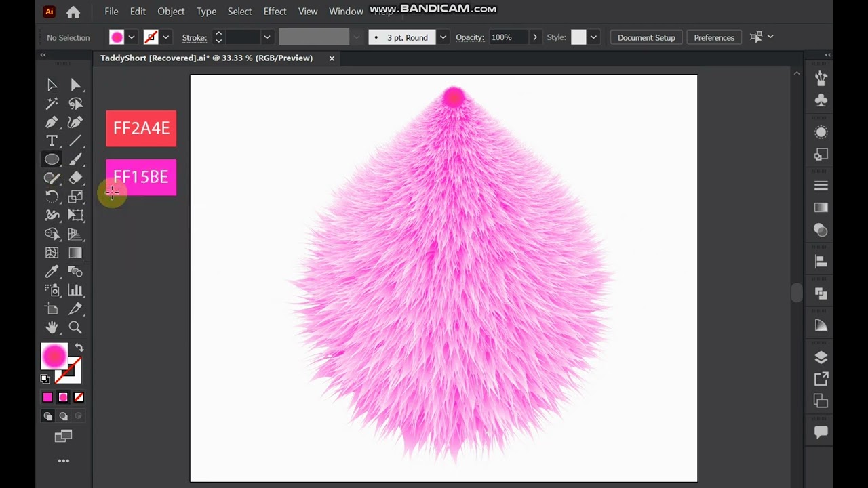This screenshot has width=868, height=488.
Task: Open the View menu
Action: 308,12
